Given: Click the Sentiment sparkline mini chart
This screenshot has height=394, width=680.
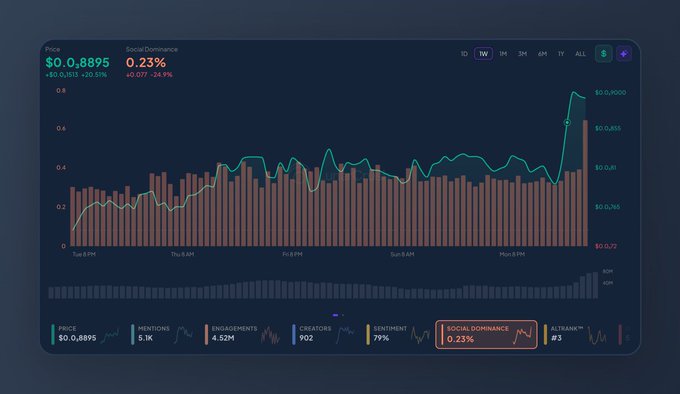Looking at the screenshot, I should click(x=420, y=335).
